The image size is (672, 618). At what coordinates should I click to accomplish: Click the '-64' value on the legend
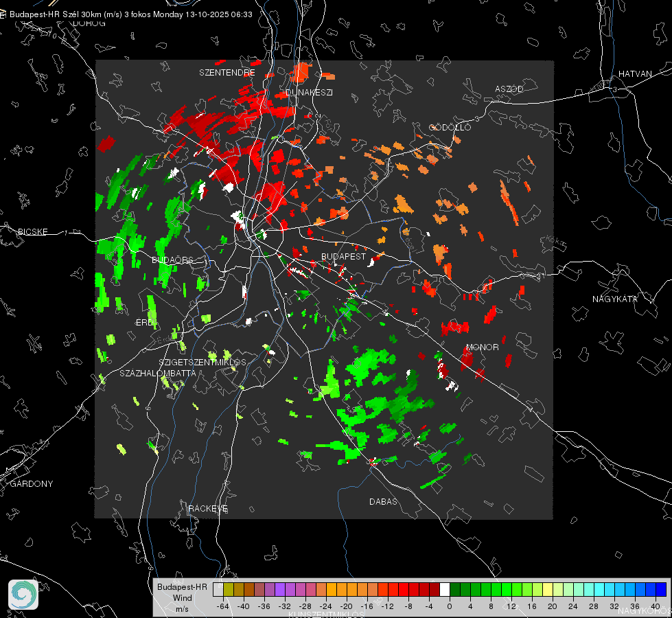coord(222,606)
